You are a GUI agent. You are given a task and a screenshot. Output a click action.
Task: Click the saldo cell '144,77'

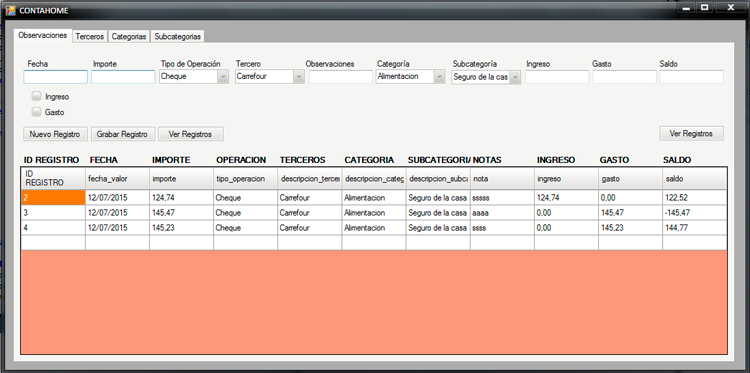[695, 228]
